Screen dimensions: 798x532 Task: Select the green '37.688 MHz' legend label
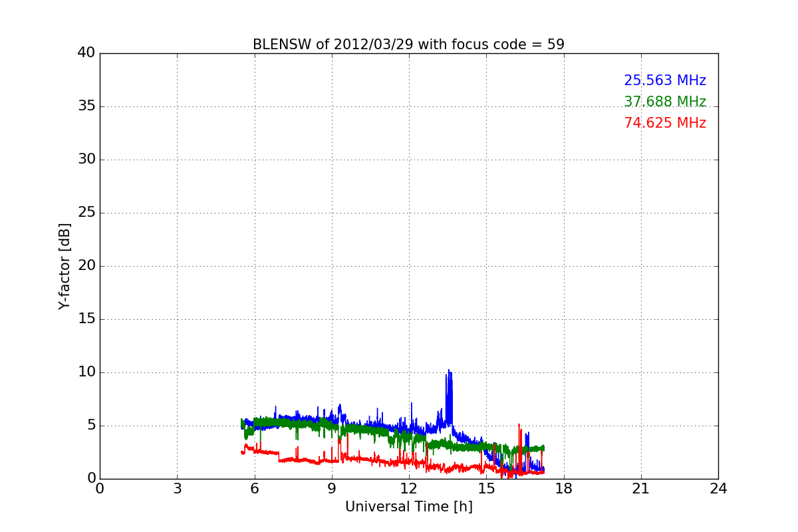(665, 102)
